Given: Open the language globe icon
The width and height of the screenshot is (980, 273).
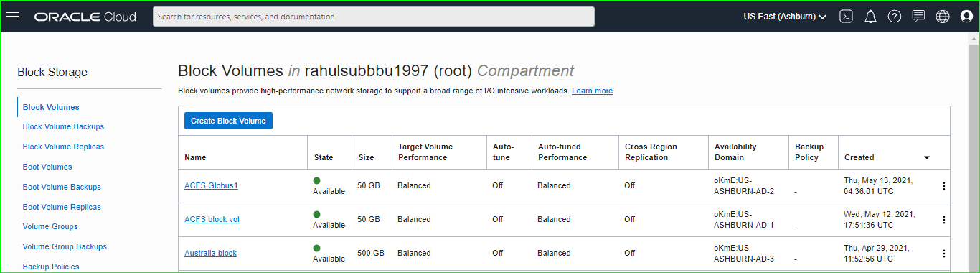Looking at the screenshot, I should (943, 17).
